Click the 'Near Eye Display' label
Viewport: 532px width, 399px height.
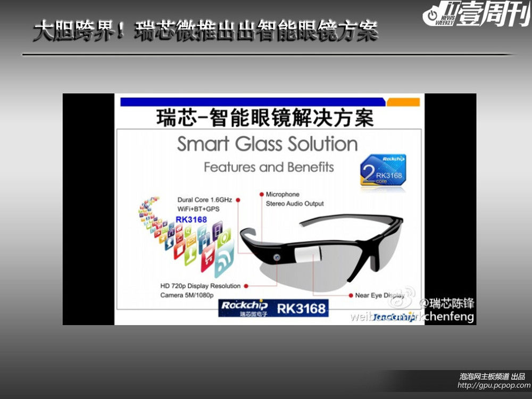[380, 295]
